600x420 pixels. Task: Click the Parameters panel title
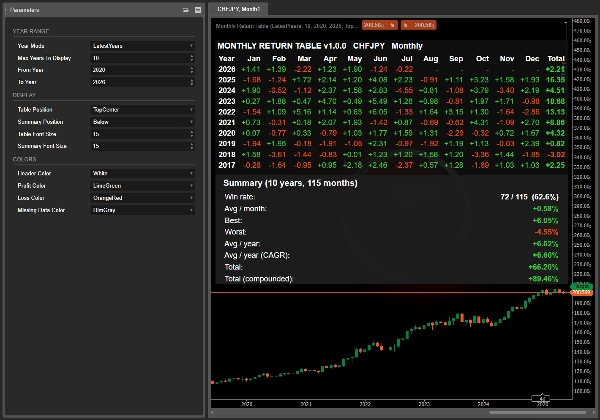(24, 10)
